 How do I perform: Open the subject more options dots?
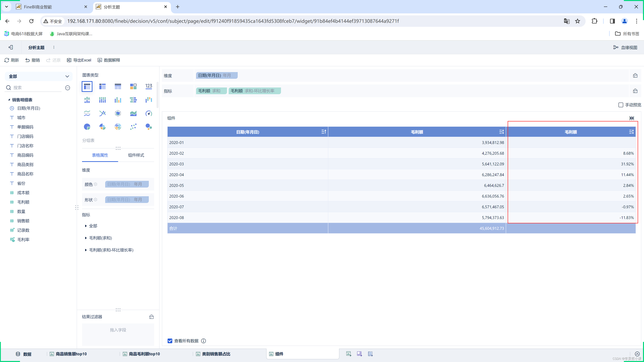(54, 47)
